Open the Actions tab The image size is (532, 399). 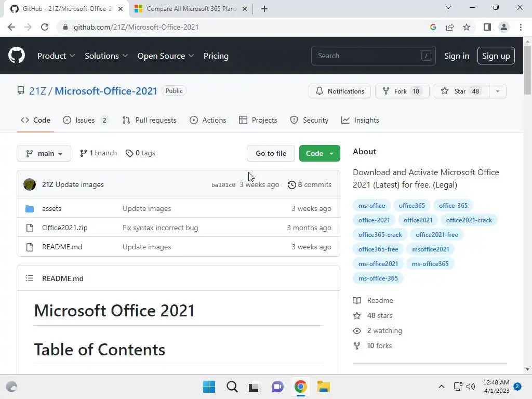(x=208, y=120)
